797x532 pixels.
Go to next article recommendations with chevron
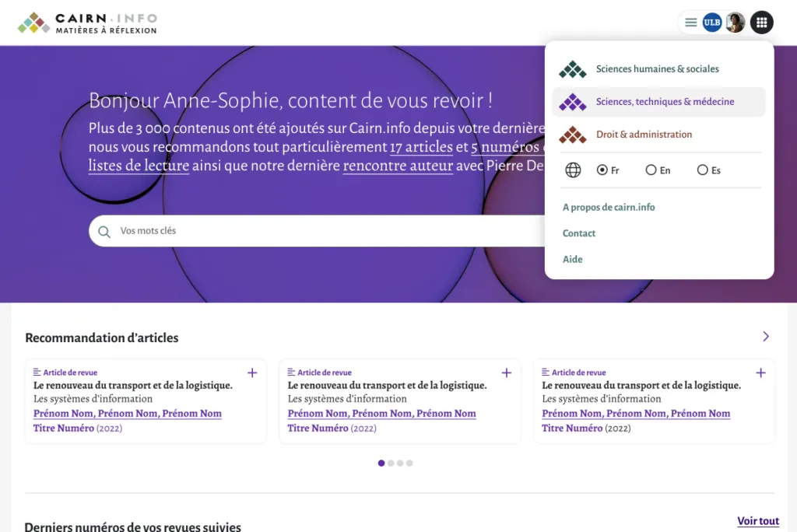pos(766,337)
